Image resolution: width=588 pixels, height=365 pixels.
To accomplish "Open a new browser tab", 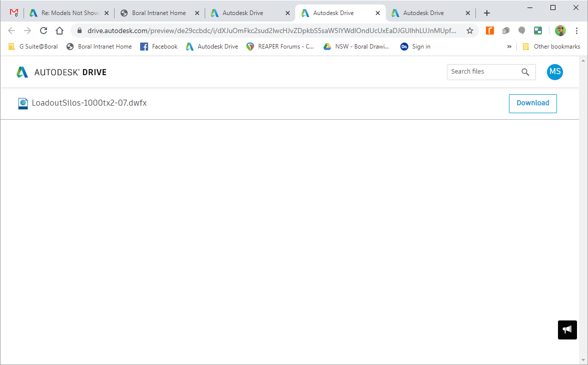I will pos(487,13).
